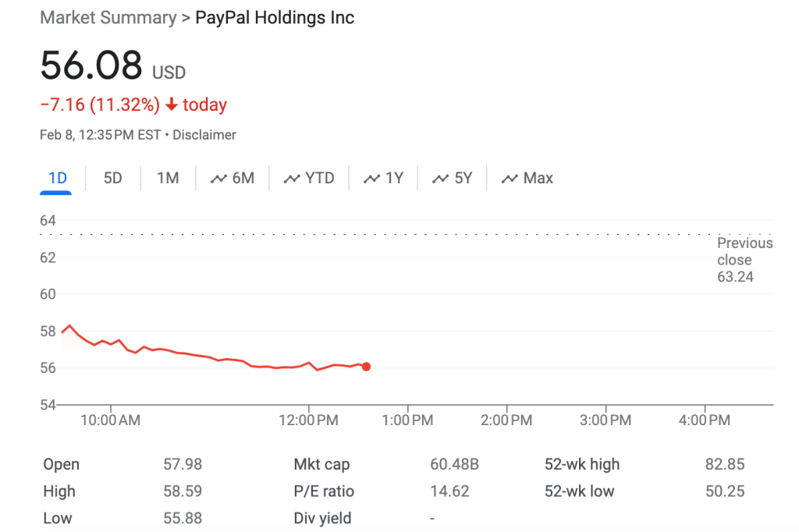Click the trend icon next to 1Y

point(371,179)
